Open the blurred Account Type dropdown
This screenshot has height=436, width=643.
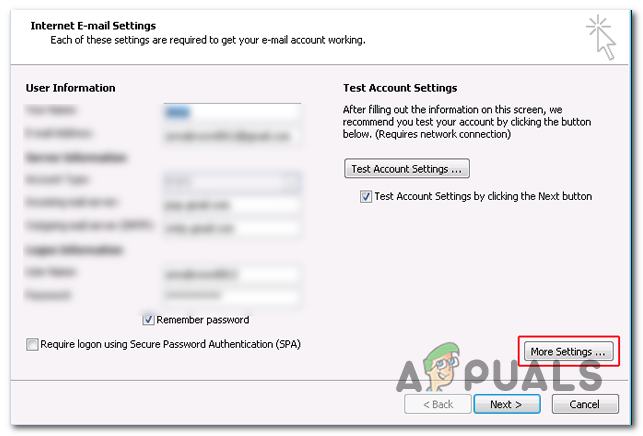pos(232,182)
